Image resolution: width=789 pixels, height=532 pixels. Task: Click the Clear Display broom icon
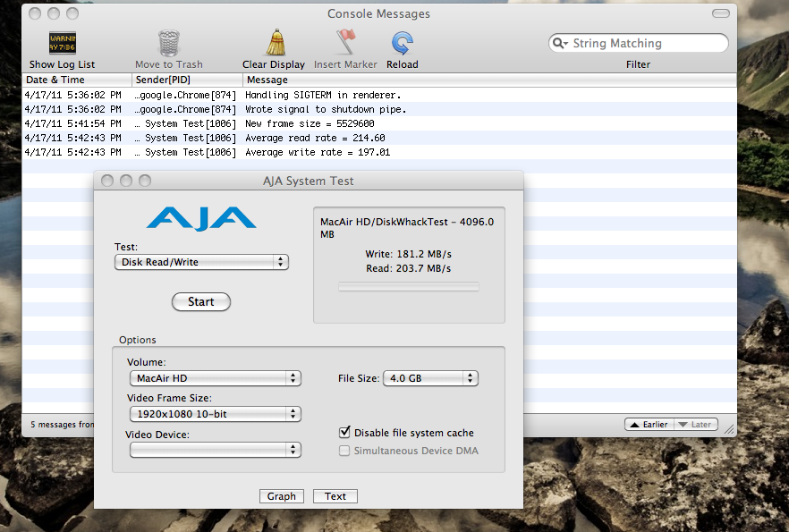(x=276, y=42)
